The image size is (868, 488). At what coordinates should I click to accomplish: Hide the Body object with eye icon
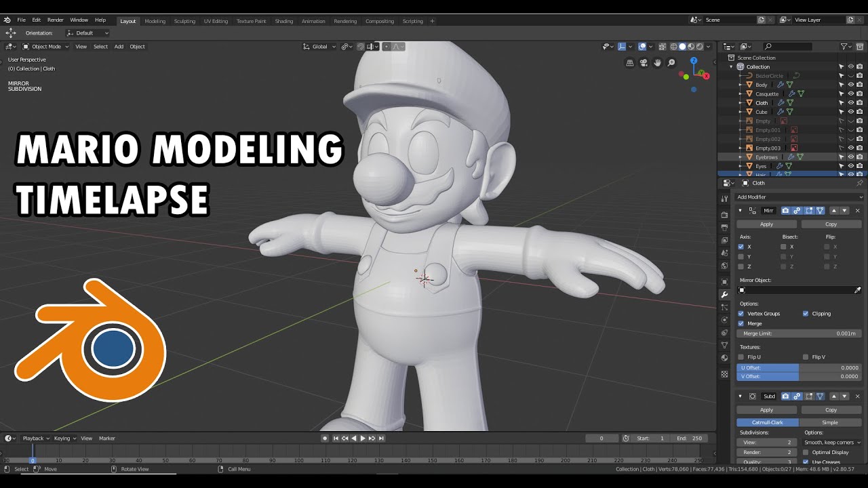(x=850, y=85)
